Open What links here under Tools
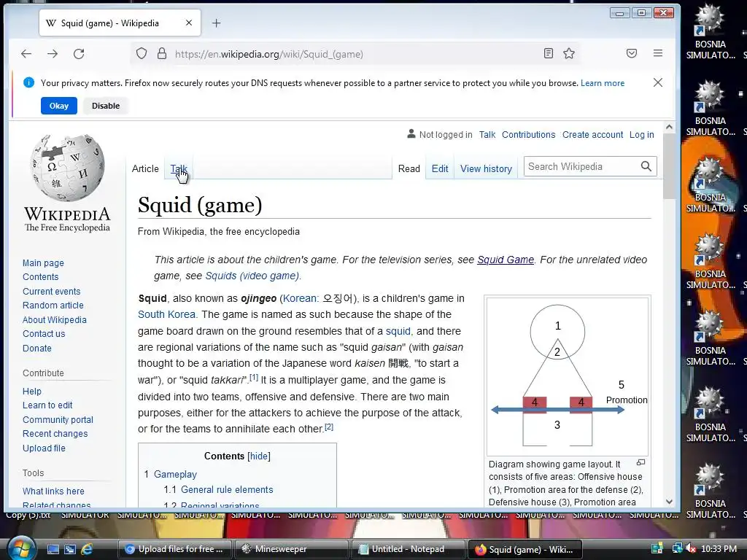 [53, 491]
